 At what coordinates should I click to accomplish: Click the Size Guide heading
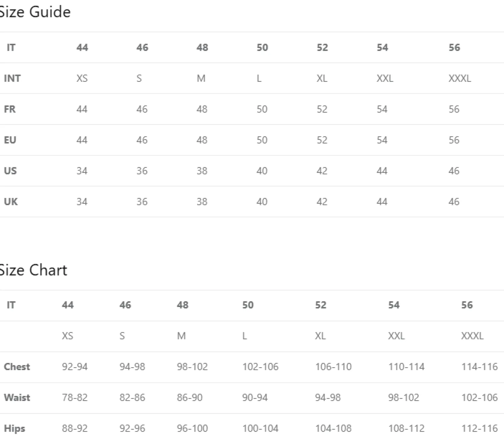point(35,12)
